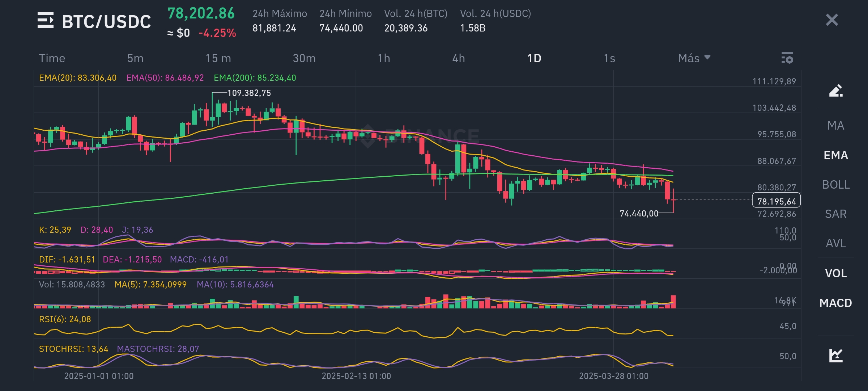Viewport: 868px width, 391px height.
Task: Tap the MA(5): 7.354,0999 label
Action: pos(150,285)
